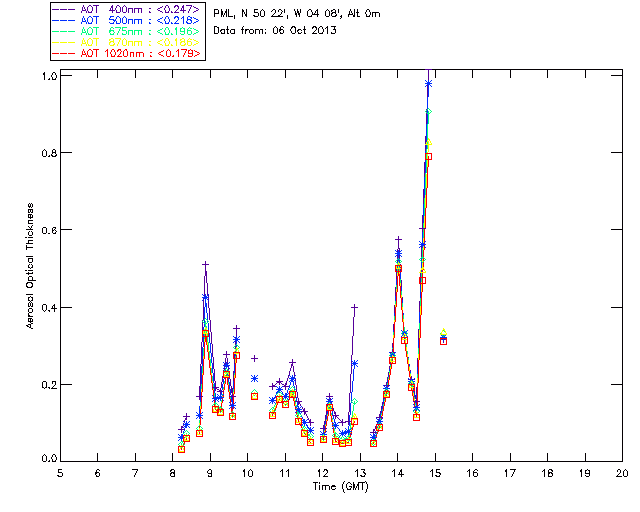Click the x-axis label 12

[x=322, y=473]
